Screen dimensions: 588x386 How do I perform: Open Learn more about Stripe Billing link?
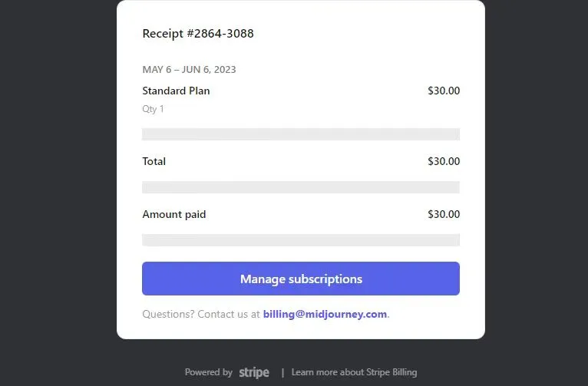[x=354, y=372]
